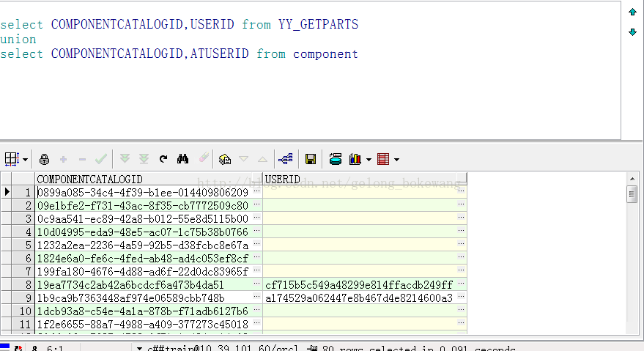
Task: Click the query by example icon
Action: click(x=225, y=159)
